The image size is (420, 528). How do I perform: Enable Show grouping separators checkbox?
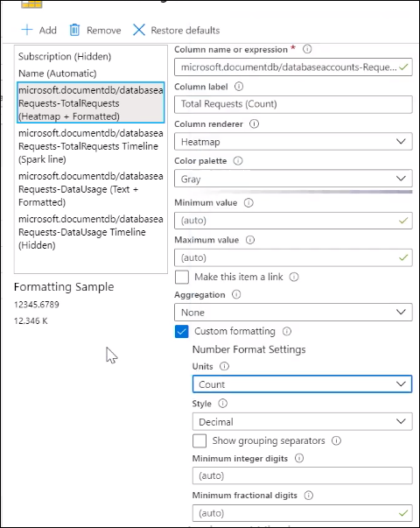click(199, 440)
